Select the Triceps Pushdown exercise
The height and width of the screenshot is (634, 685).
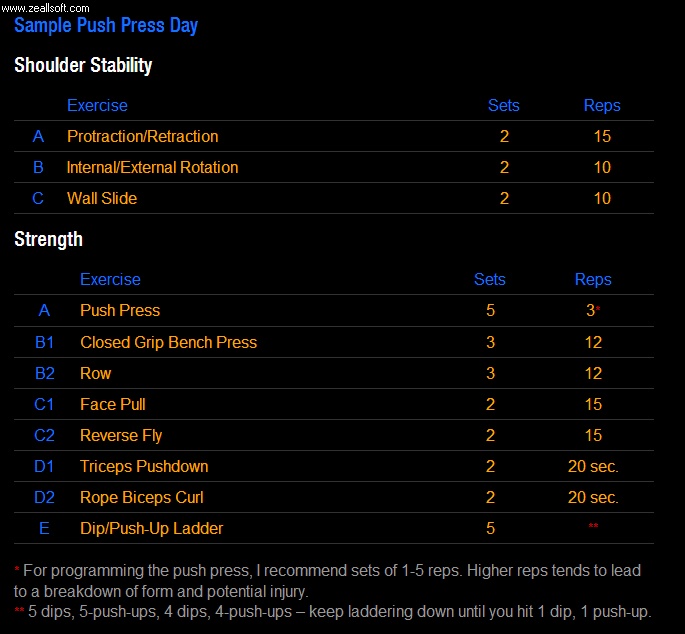click(x=144, y=466)
